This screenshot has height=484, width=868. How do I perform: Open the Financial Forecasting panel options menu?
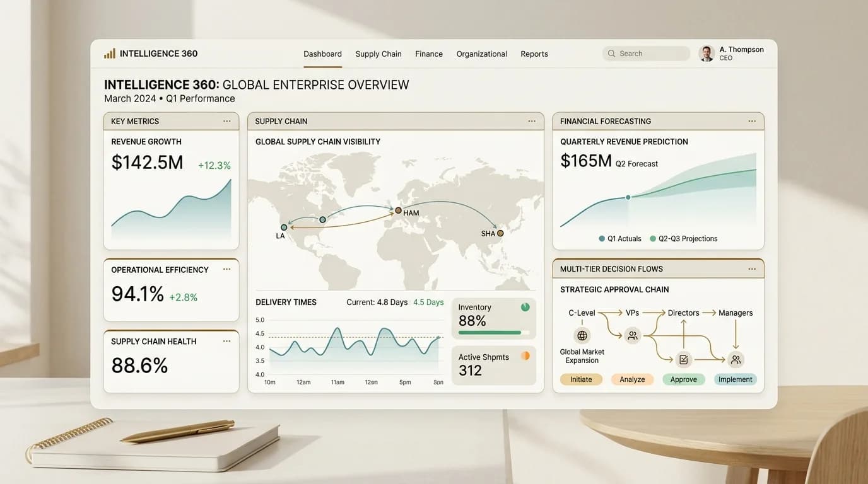click(752, 121)
